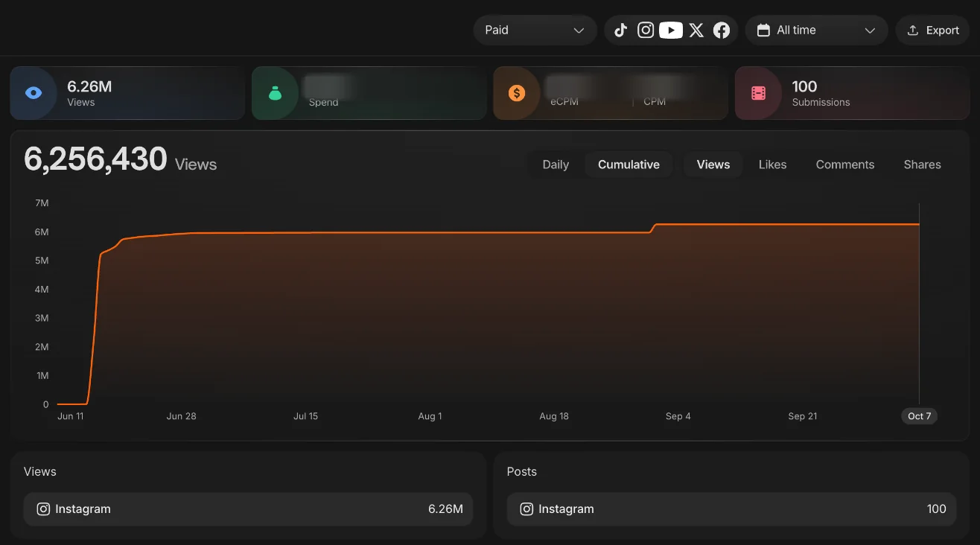Screen dimensions: 980x545
Task: Click the Instagram icon in Posts breakdown
Action: click(527, 509)
